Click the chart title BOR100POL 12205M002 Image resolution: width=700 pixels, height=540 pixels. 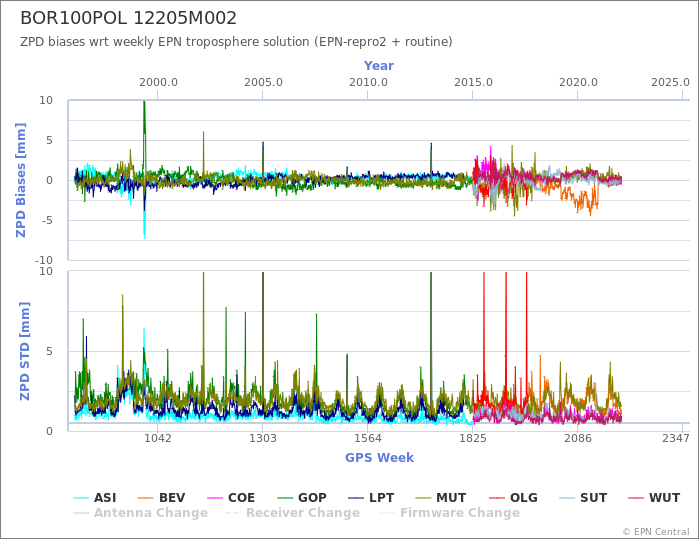129,18
